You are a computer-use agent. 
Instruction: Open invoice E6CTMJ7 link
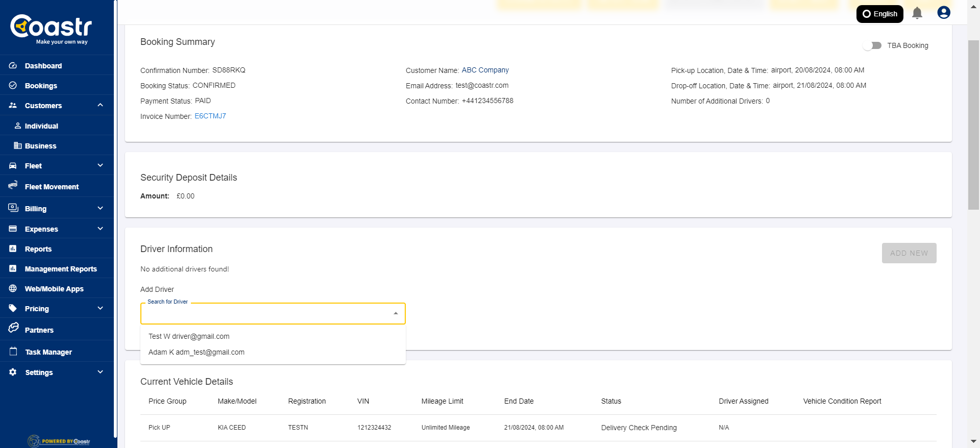pos(210,116)
